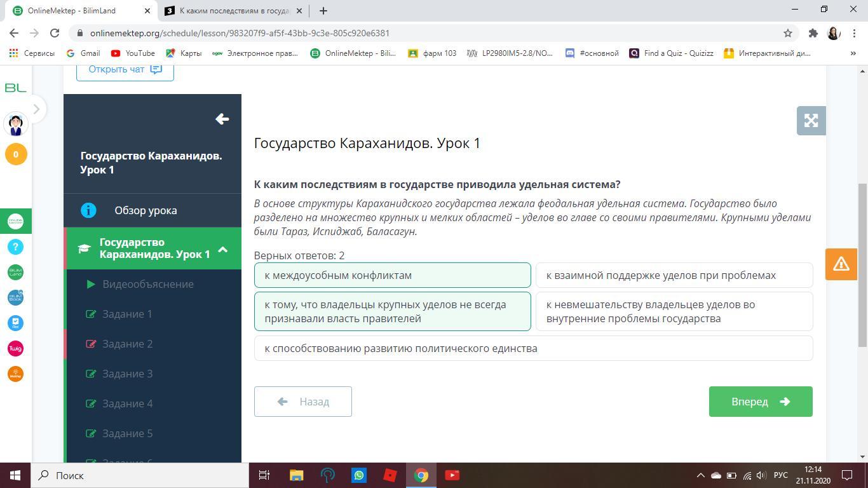The image size is (868, 488).
Task: Open Обзор урока in sidebar
Action: click(153, 210)
